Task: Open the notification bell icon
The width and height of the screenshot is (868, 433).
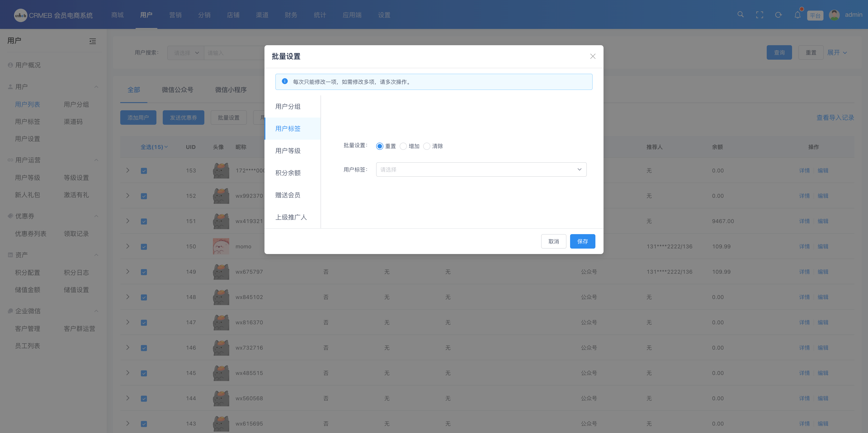Action: pos(797,15)
